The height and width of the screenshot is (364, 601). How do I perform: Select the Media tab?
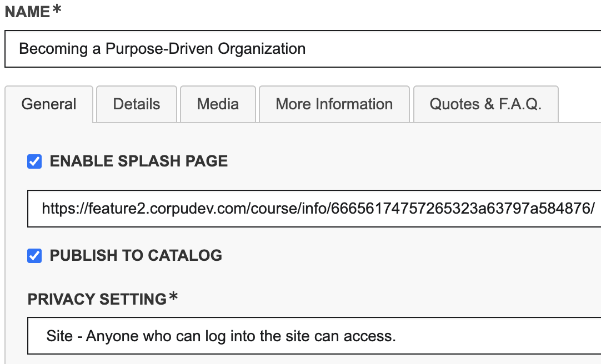(x=218, y=104)
